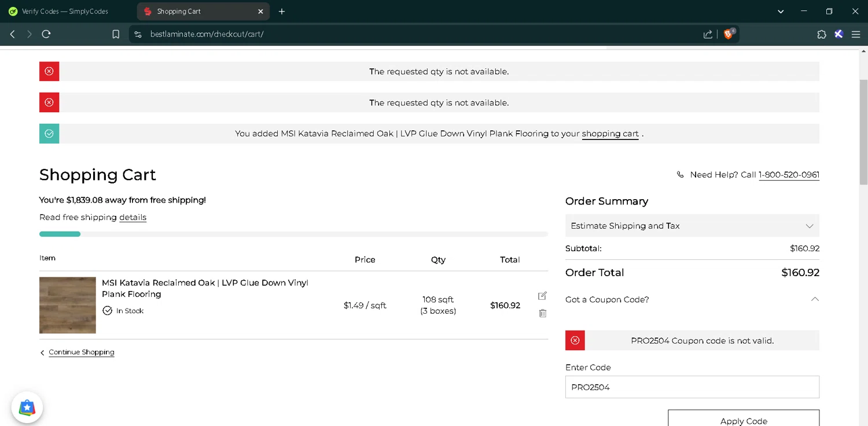Click the address bar URL
The width and height of the screenshot is (868, 426).
pos(207,34)
